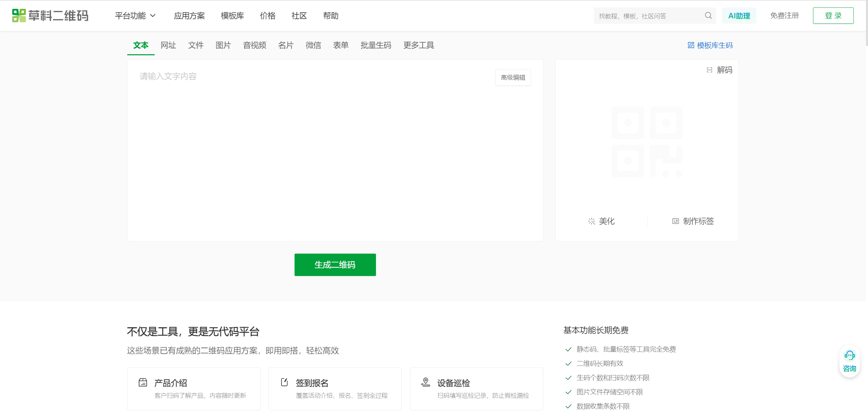Switch to the 批量生码 tab
This screenshot has width=868, height=415.
[x=376, y=45]
